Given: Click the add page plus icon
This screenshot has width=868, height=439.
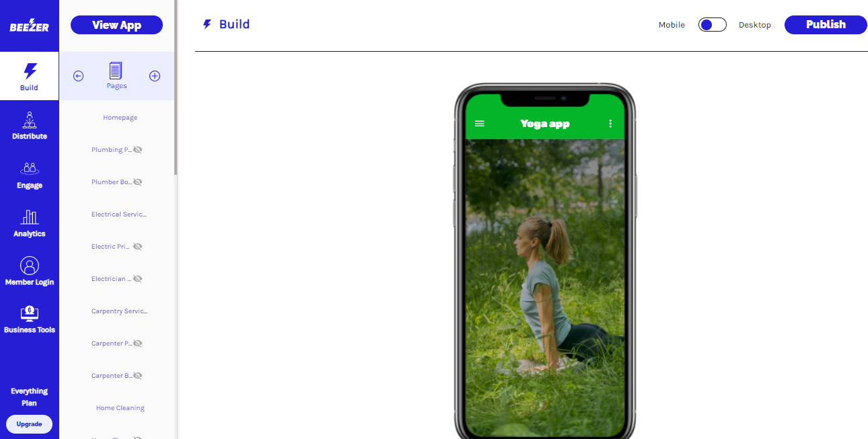Looking at the screenshot, I should [x=155, y=76].
